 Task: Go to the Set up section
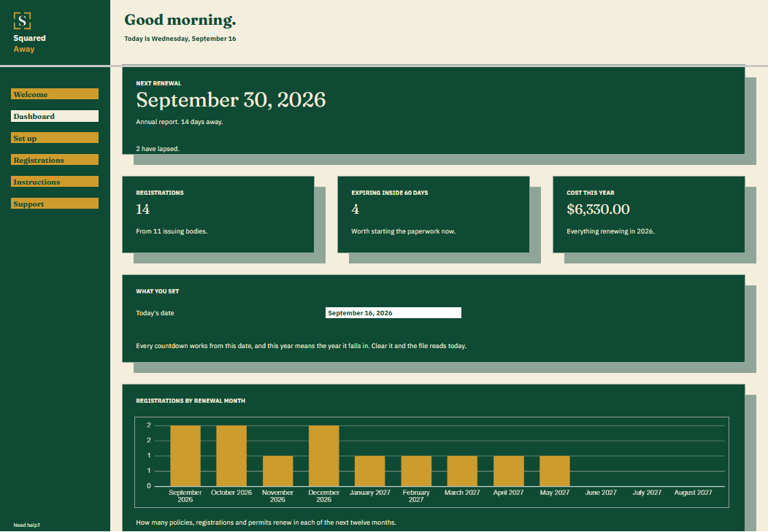coord(54,138)
